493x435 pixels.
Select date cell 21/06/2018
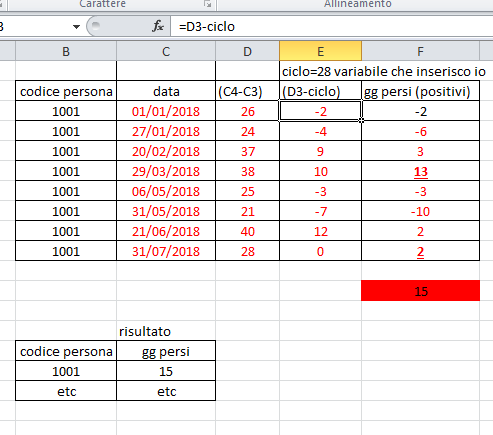click(x=166, y=231)
